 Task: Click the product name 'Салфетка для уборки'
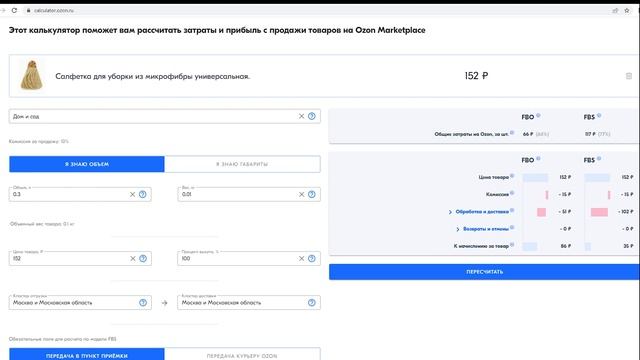tap(152, 76)
